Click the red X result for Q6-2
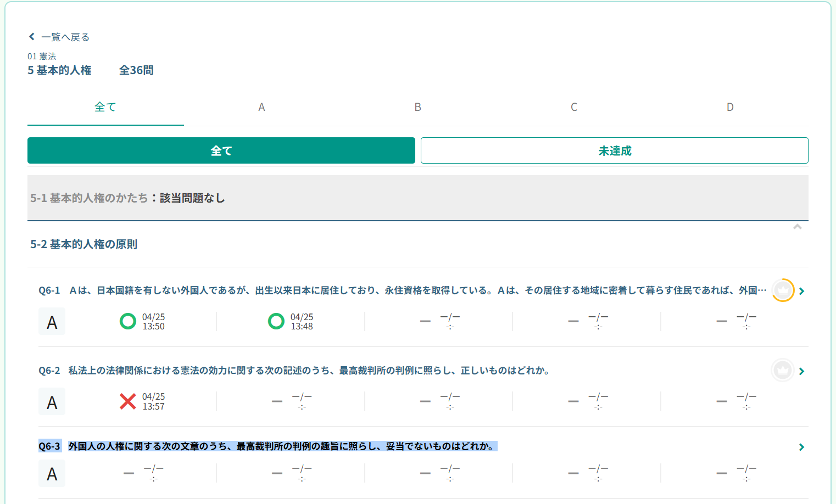The image size is (836, 504). pos(128,401)
